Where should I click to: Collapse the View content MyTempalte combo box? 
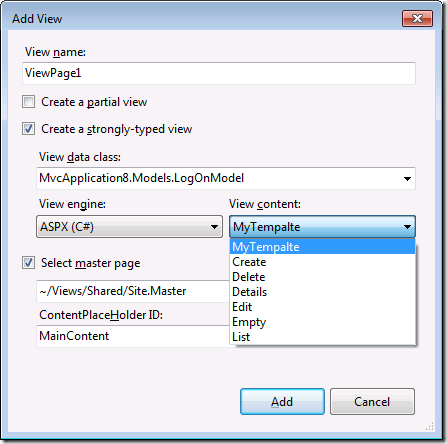322,227
